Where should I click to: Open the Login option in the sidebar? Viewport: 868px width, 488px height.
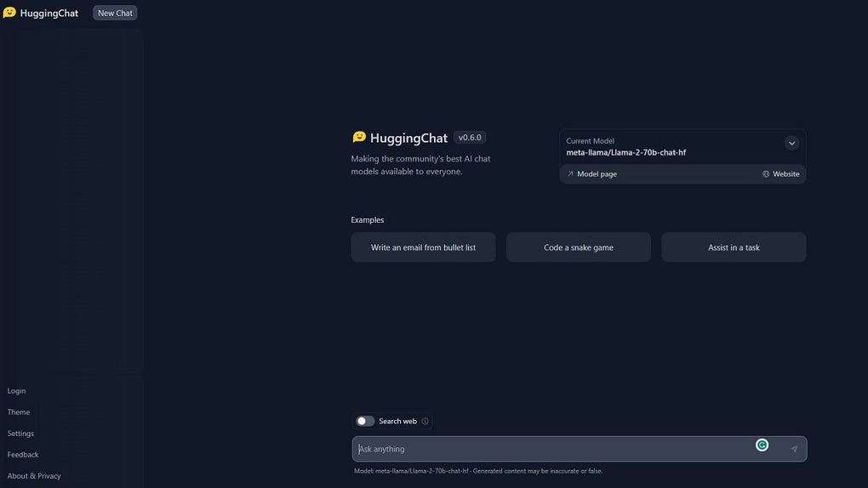point(17,390)
